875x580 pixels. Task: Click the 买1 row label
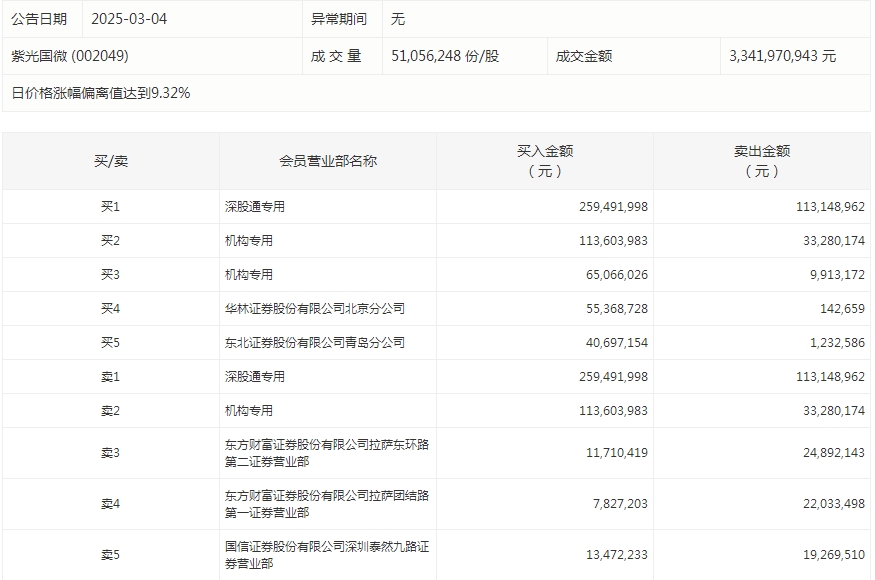[110, 207]
